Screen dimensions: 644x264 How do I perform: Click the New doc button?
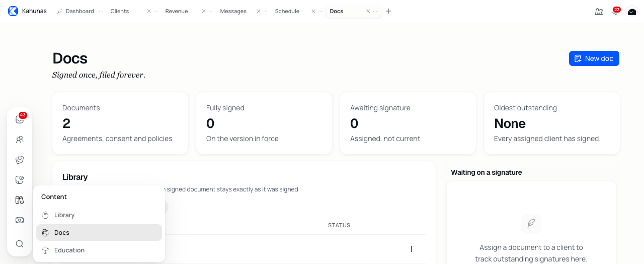pos(594,58)
